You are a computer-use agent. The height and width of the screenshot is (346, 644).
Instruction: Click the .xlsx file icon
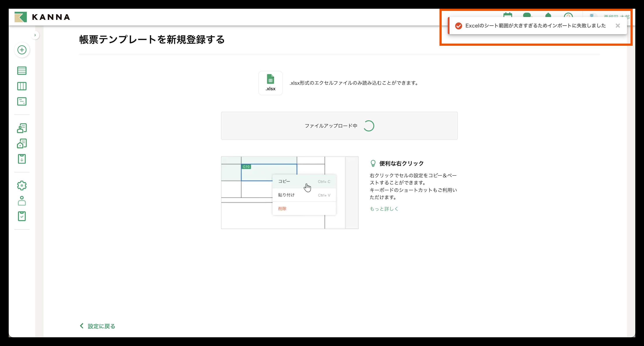270,83
